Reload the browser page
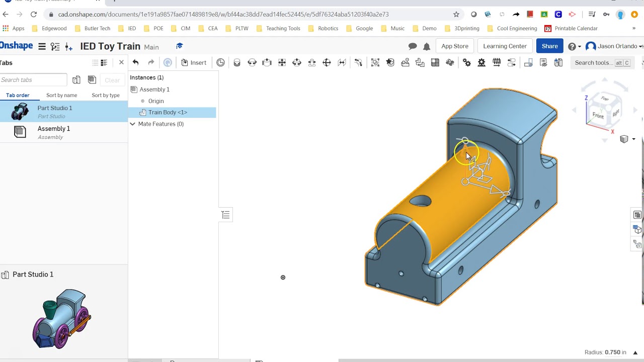644x362 pixels. (34, 14)
